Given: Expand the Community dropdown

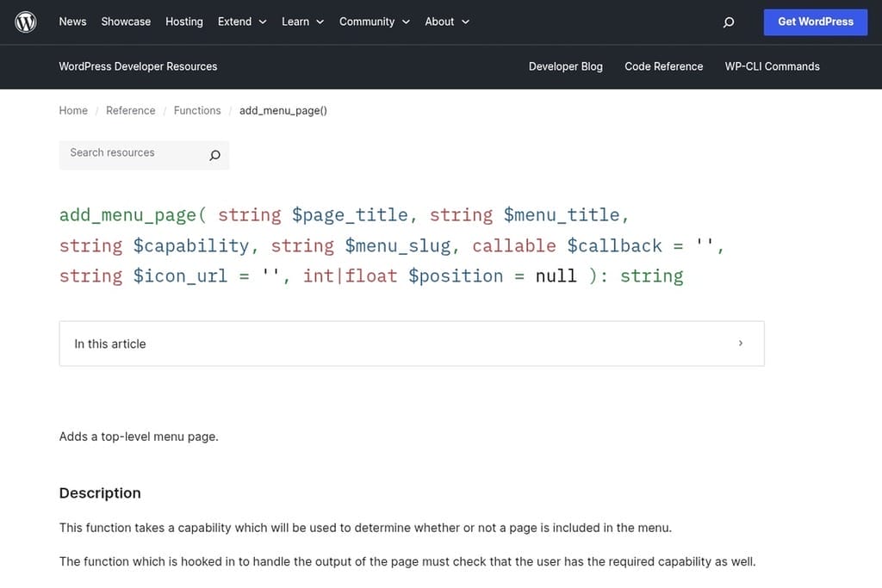Looking at the screenshot, I should click(368, 22).
